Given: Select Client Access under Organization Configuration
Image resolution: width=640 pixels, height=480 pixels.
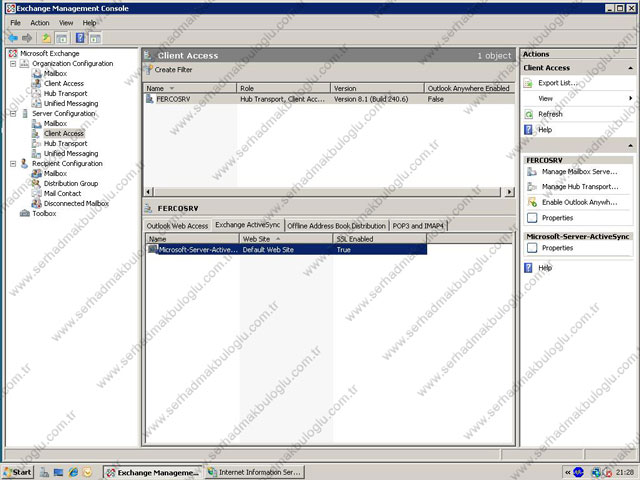Looking at the screenshot, I should coord(64,83).
